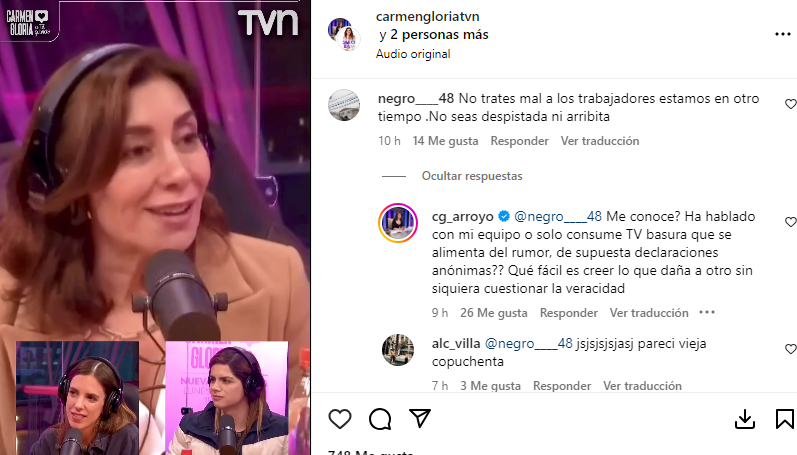This screenshot has height=455, width=797.
Task: Reply to cg_arroyo comment
Action: (569, 313)
